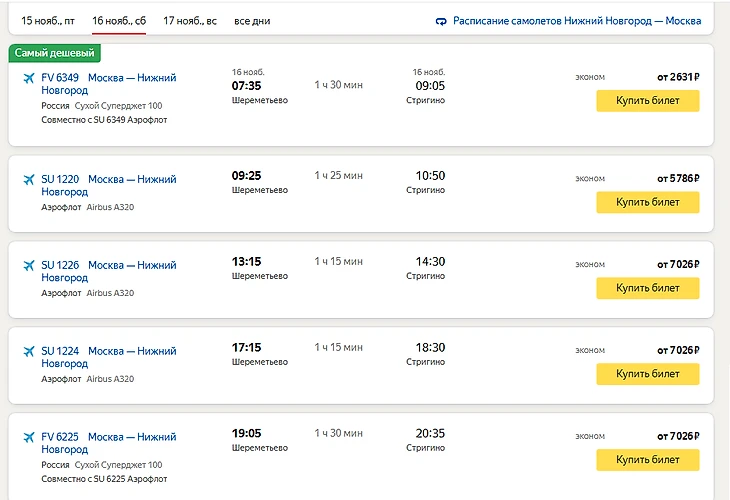Switch to the 17 нояб., вс tab

pyautogui.click(x=190, y=20)
